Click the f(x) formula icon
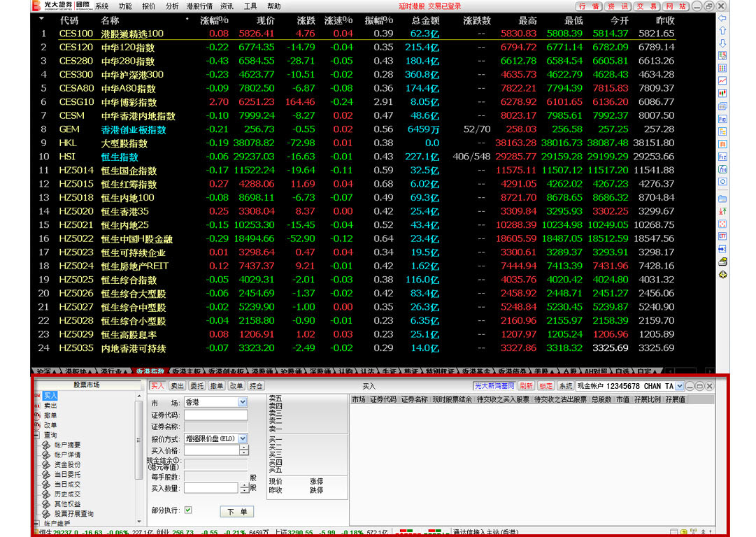The image size is (756, 537). [722, 169]
